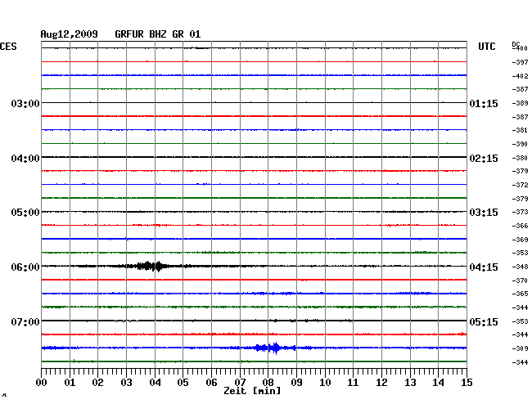
Task: Click the DC offset value -348
Action: click(x=520, y=267)
